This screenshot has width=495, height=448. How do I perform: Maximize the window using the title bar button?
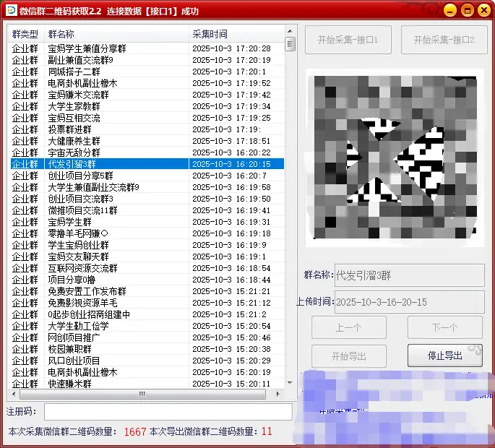(x=467, y=11)
